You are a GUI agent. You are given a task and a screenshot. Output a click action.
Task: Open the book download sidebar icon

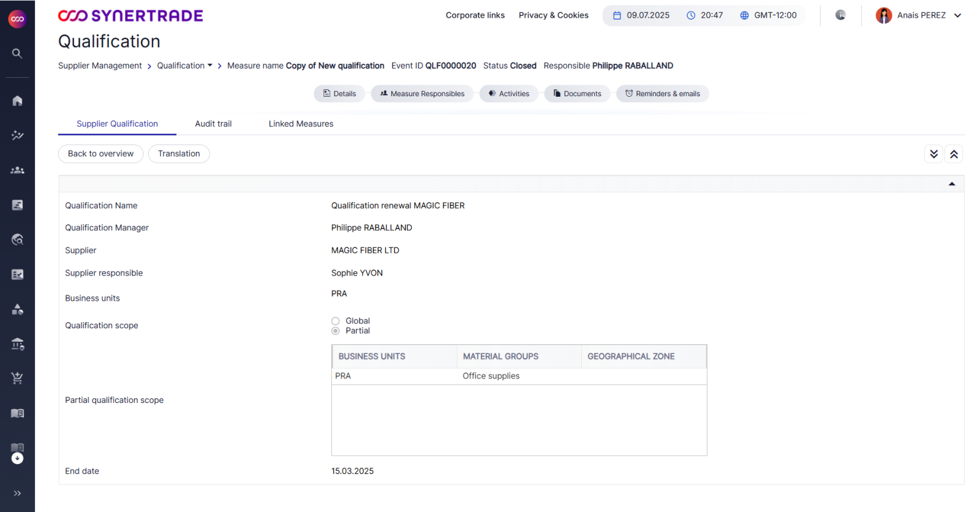(x=17, y=453)
